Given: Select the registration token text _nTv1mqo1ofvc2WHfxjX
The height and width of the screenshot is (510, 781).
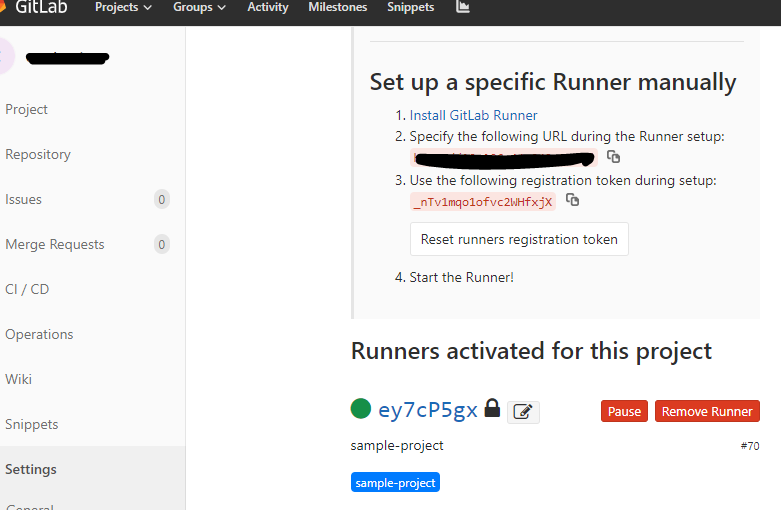Looking at the screenshot, I should pyautogui.click(x=483, y=202).
